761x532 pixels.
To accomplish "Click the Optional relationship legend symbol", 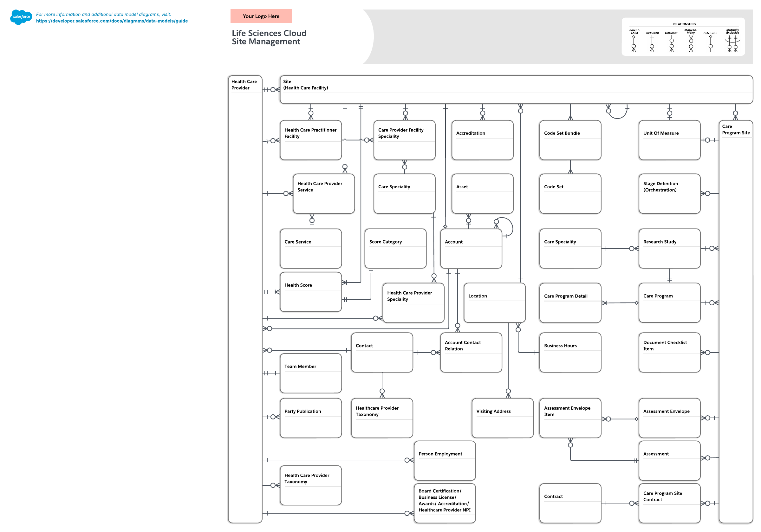I will 671,43.
